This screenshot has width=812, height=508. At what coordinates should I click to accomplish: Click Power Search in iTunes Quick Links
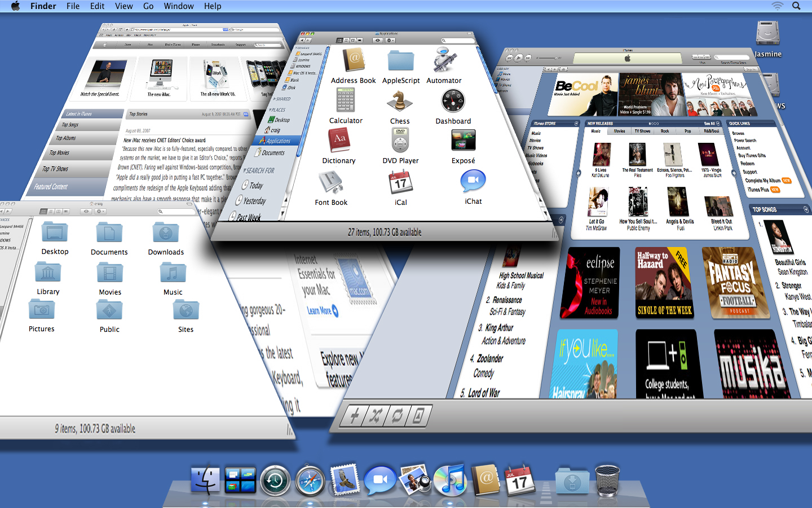(745, 141)
